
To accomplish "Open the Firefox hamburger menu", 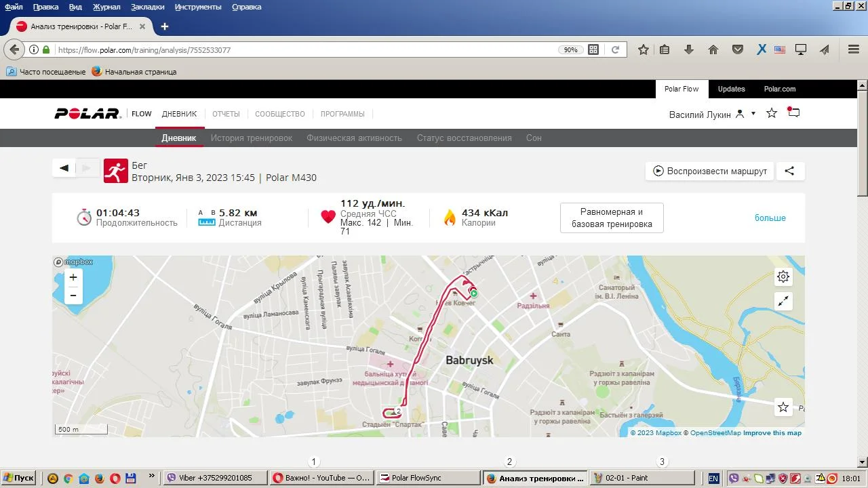I will [x=854, y=49].
